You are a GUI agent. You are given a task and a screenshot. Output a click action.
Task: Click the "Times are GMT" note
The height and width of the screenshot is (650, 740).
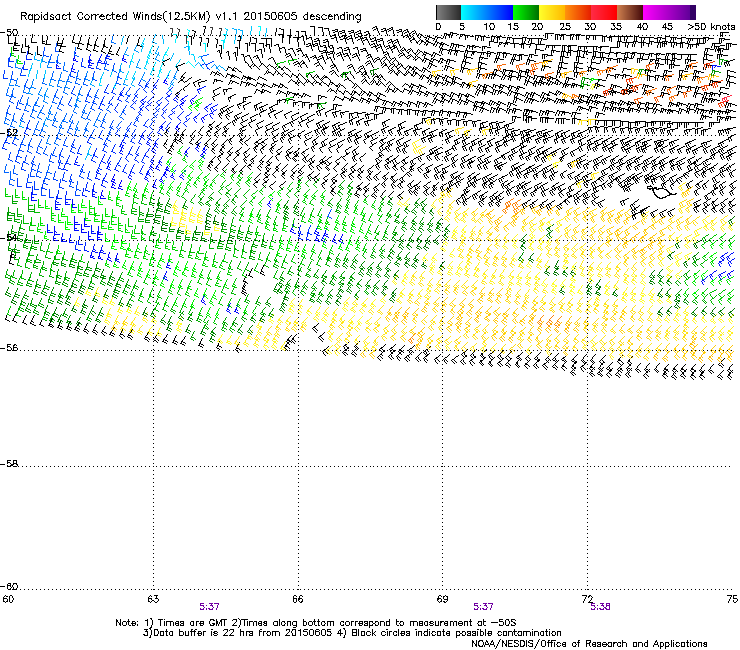pos(192,623)
